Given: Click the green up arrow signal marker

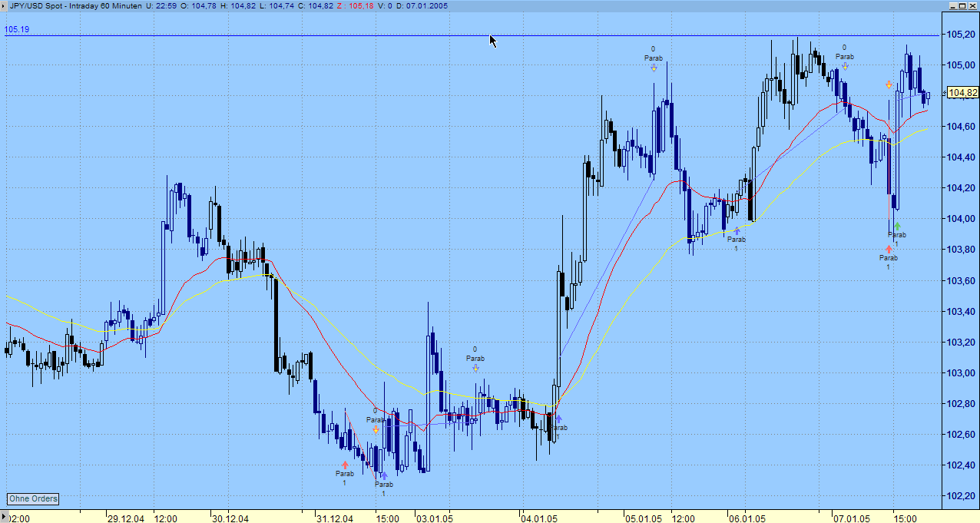Looking at the screenshot, I should click(x=897, y=227).
